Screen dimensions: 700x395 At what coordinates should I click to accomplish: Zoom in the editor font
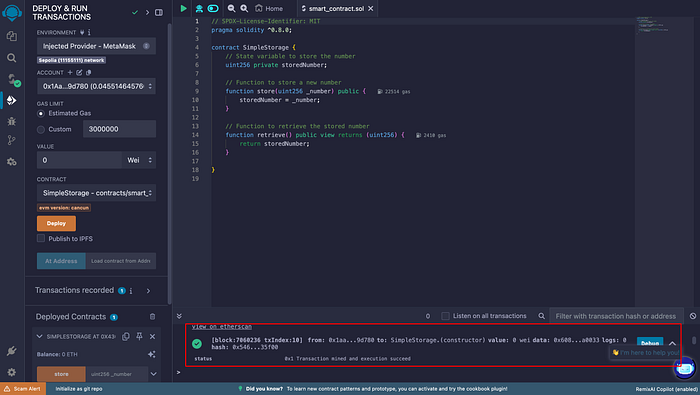[244, 8]
